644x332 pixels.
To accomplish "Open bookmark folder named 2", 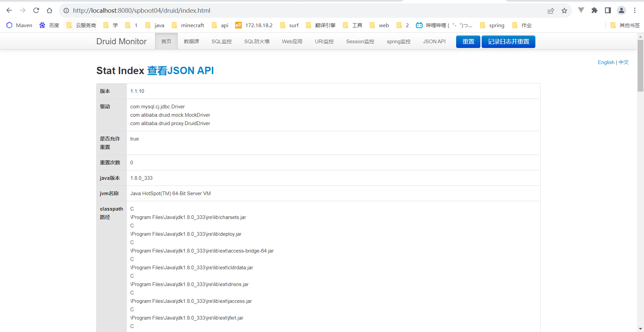I will point(402,25).
